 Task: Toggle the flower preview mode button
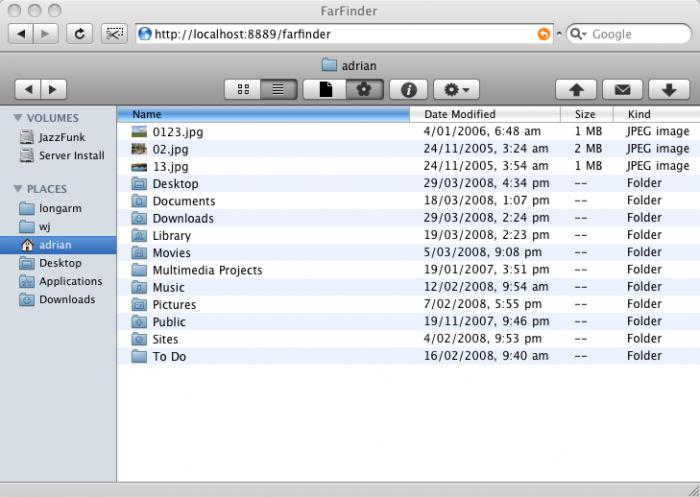pyautogui.click(x=364, y=90)
